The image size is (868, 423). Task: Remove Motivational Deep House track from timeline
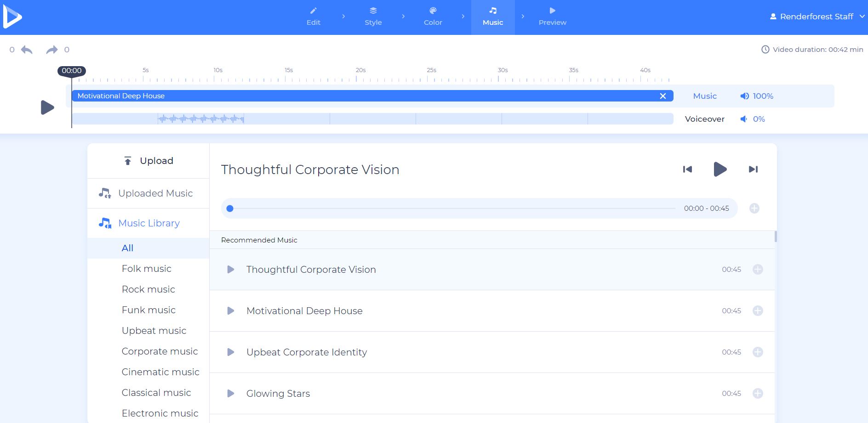tap(662, 96)
